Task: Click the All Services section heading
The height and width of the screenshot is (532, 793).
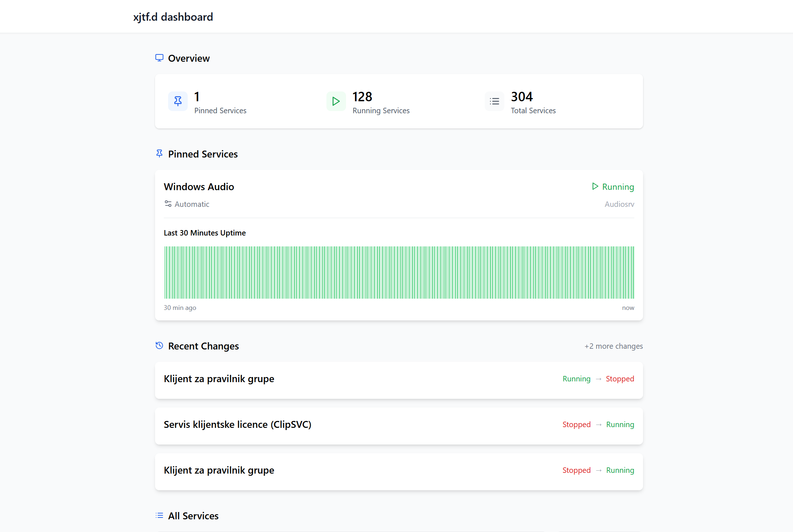Action: point(193,516)
